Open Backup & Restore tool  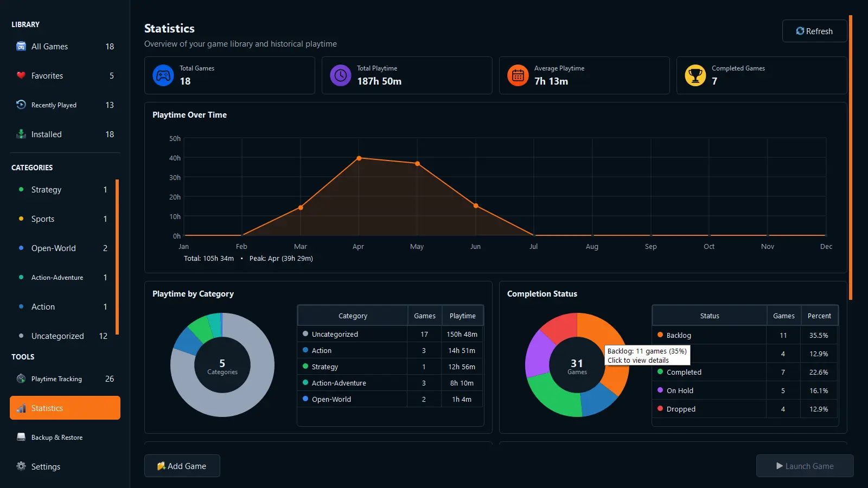(x=65, y=437)
